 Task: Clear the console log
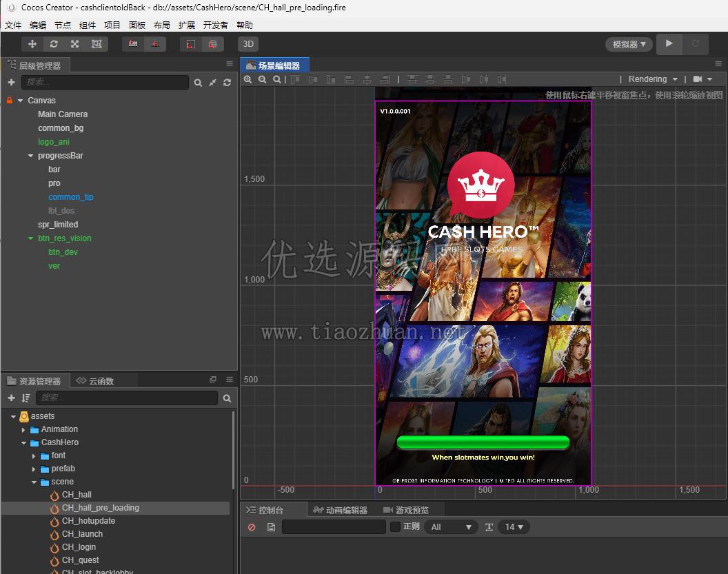(x=252, y=527)
